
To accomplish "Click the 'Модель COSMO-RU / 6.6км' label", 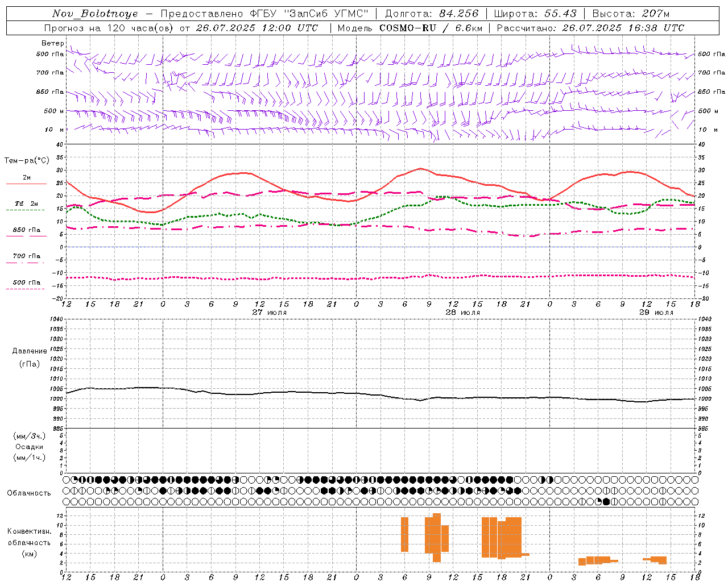I will [x=410, y=28].
